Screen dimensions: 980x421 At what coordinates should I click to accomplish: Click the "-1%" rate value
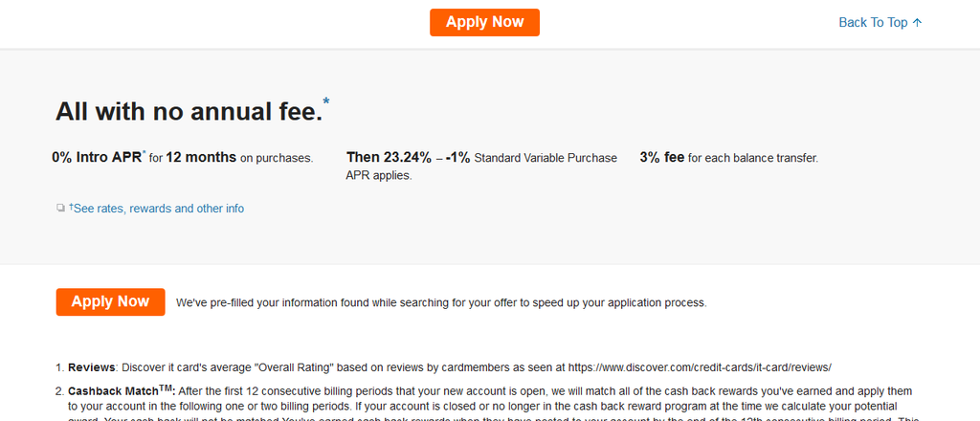click(458, 158)
